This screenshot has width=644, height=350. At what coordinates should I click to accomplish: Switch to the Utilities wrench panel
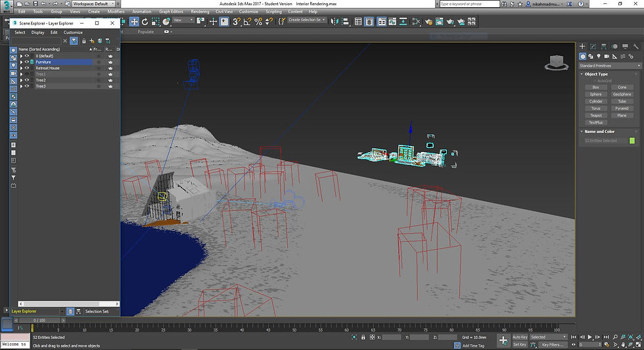[x=635, y=47]
